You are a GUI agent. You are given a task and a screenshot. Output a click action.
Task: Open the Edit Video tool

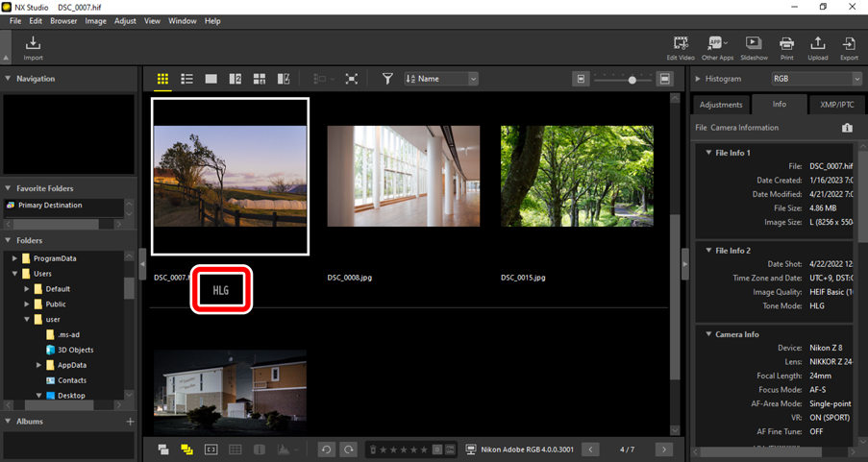[x=681, y=47]
